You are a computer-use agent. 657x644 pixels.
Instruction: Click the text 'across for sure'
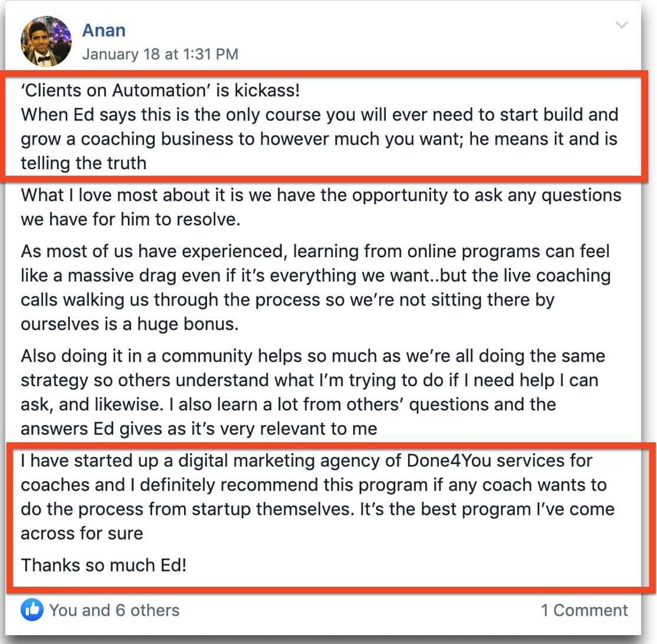pos(82,533)
